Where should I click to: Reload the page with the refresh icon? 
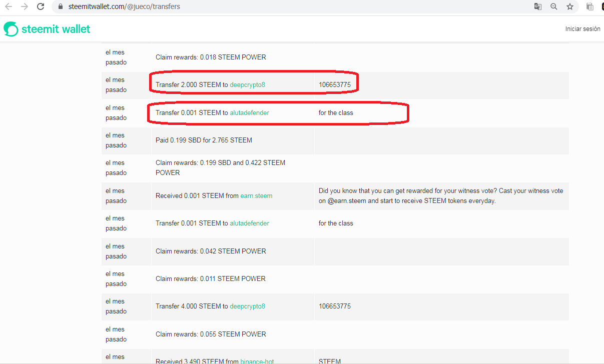click(x=41, y=6)
